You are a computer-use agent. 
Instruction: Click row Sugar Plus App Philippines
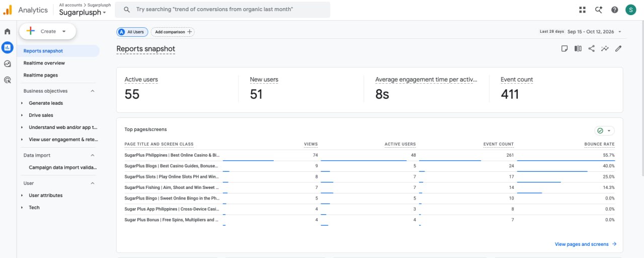(370, 209)
